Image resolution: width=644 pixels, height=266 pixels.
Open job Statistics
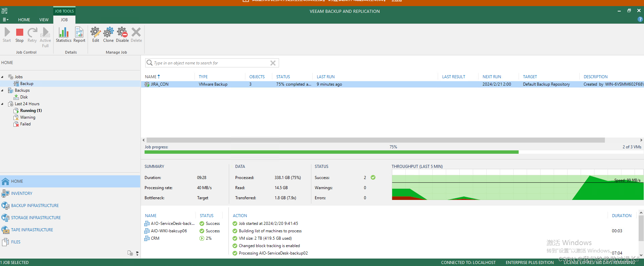click(64, 35)
